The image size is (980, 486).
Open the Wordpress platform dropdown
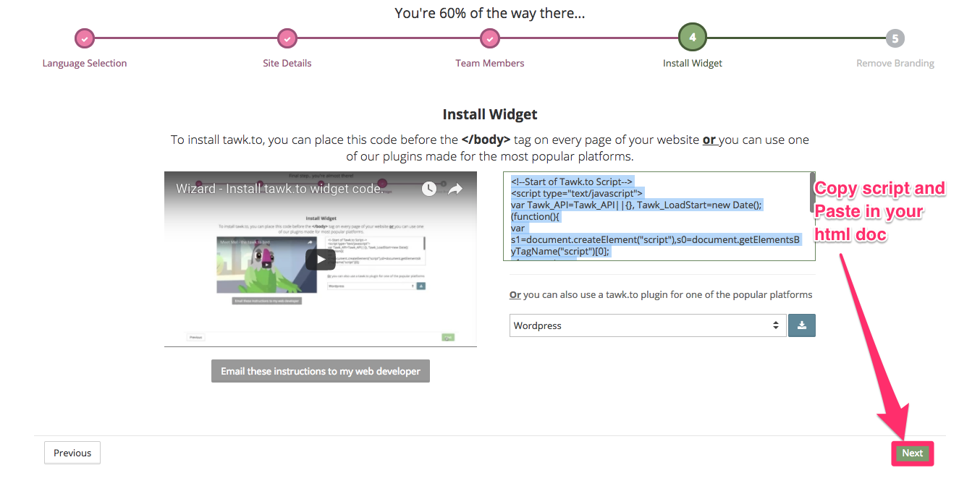click(x=648, y=325)
